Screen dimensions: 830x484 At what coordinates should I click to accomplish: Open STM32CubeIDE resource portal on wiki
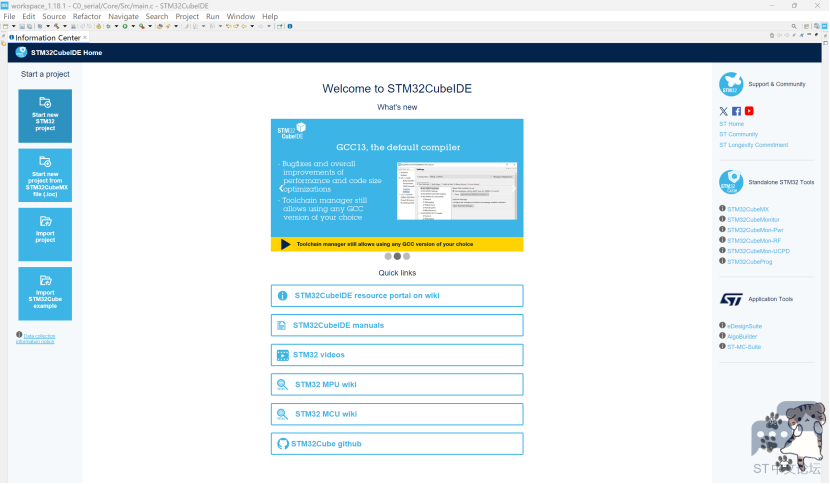397,295
